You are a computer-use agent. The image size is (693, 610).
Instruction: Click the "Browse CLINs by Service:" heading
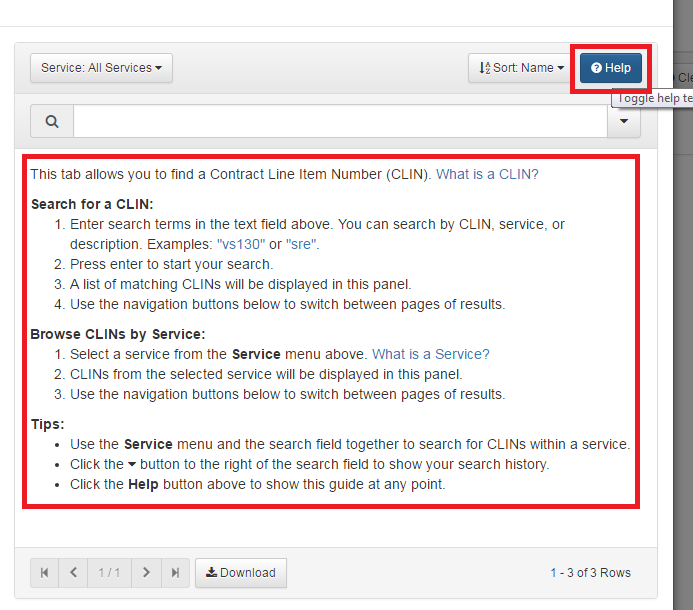click(x=118, y=334)
